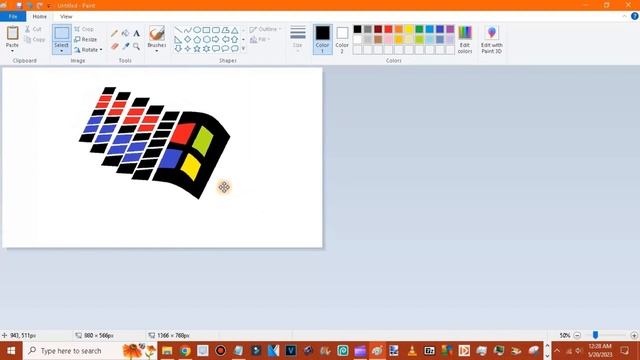Viewport: 640px width, 360px height.
Task: Zoom out with the minus button
Action: click(x=577, y=336)
